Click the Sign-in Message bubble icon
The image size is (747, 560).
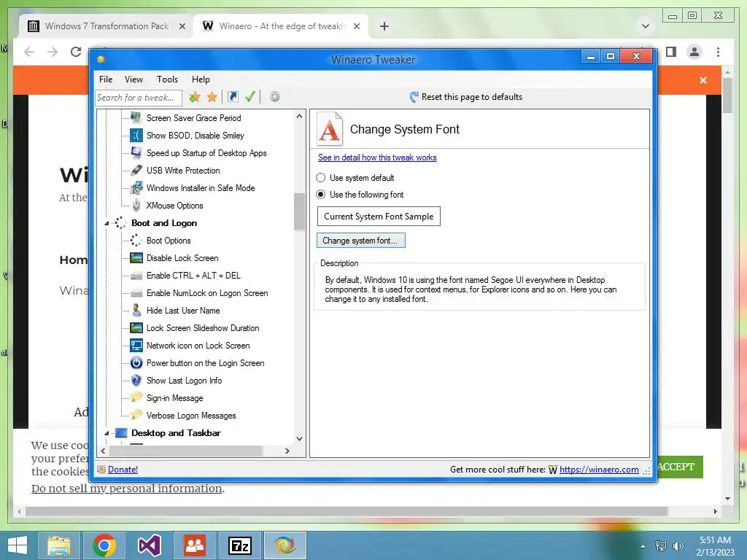click(136, 397)
